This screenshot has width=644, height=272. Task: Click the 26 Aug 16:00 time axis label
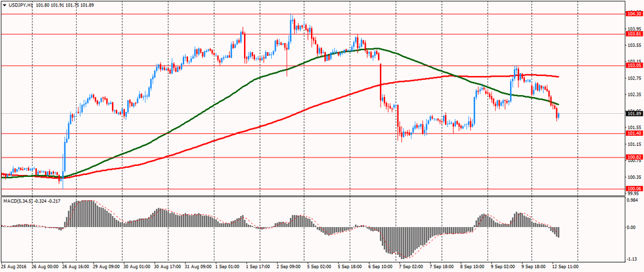(75, 266)
